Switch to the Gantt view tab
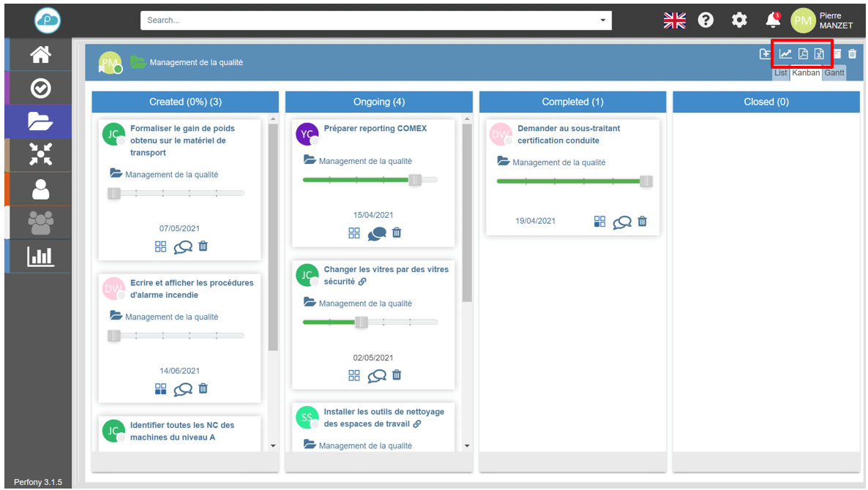Image resolution: width=868 pixels, height=490 pixels. (x=834, y=73)
